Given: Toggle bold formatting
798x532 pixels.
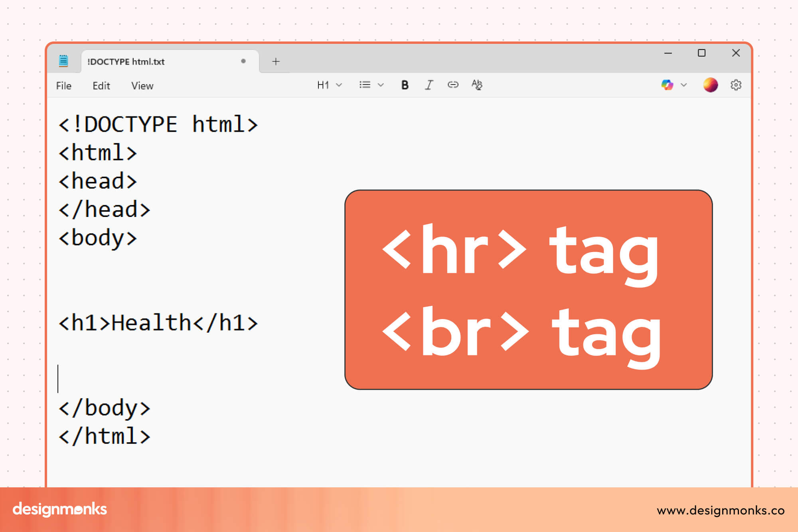Looking at the screenshot, I should tap(405, 85).
